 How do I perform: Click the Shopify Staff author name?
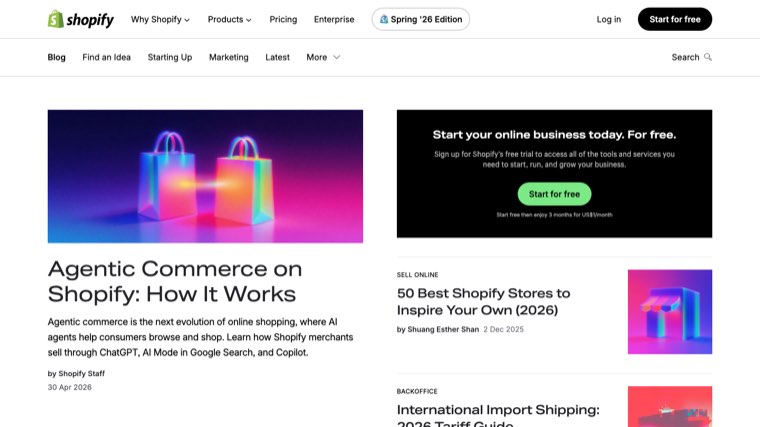coord(81,374)
